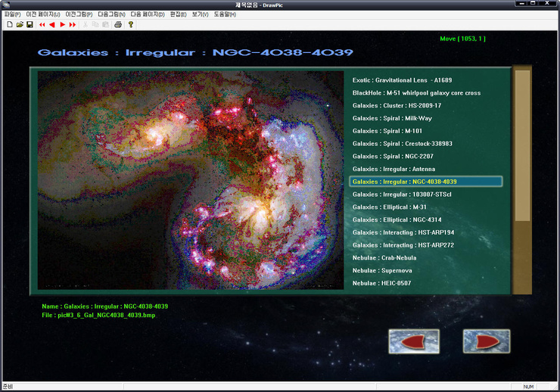Screen dimensions: 560x392
Task: Select Galaxies : Elliptical : M-31
Action: coord(389,207)
